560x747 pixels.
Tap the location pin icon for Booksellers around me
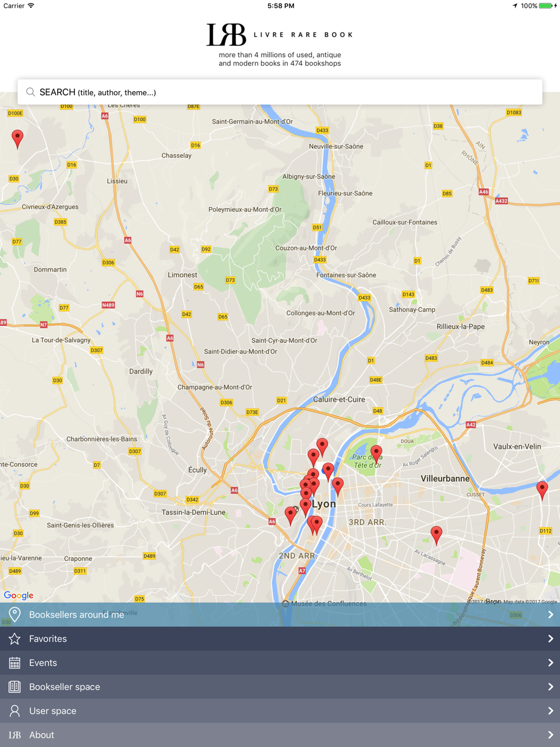(15, 614)
